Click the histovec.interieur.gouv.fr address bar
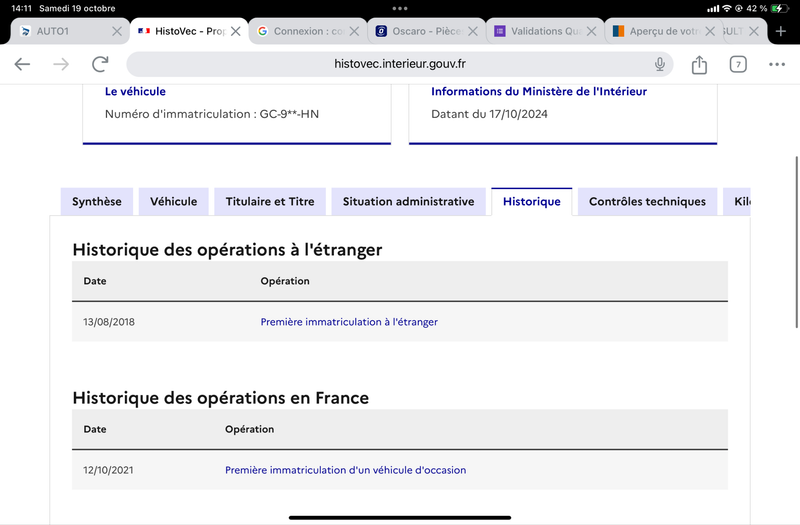The height and width of the screenshot is (525, 800). 399,64
